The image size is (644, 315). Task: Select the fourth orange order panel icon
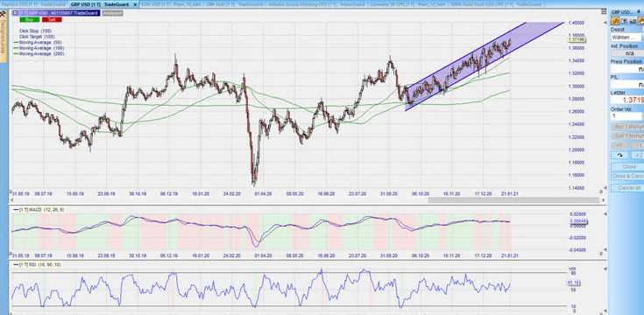pos(640,21)
